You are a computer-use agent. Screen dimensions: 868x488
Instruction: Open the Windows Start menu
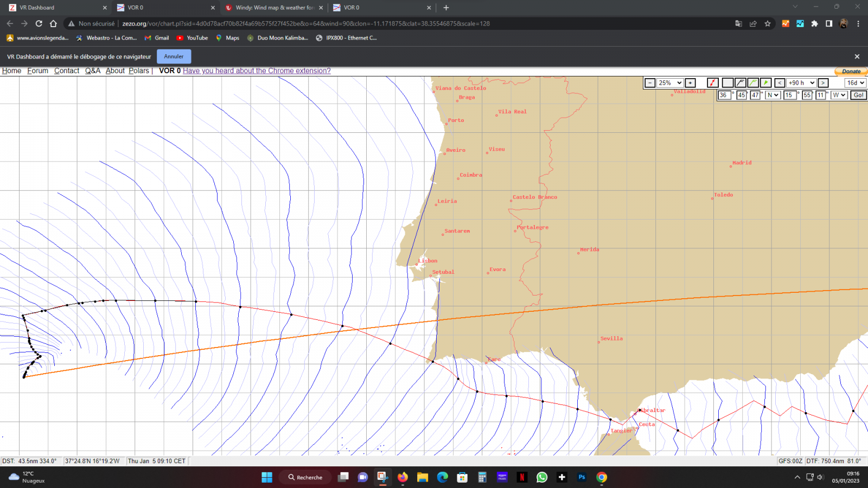click(x=267, y=477)
